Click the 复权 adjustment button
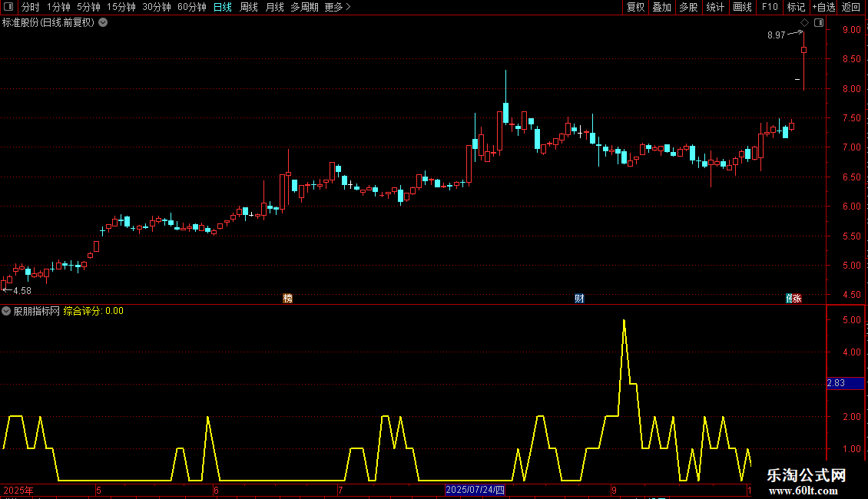Screen dimensions: 868x499 (635, 7)
